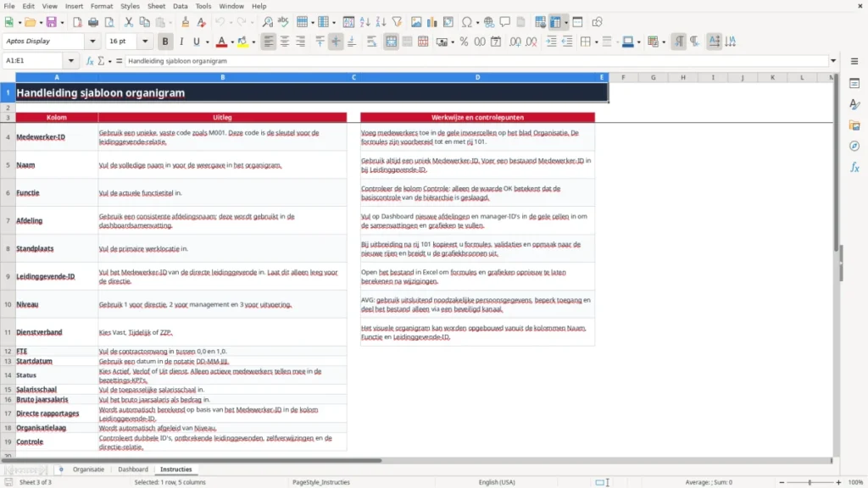Toggle Merge and Center Cells
Screen dimensions: 868x488
click(391, 42)
